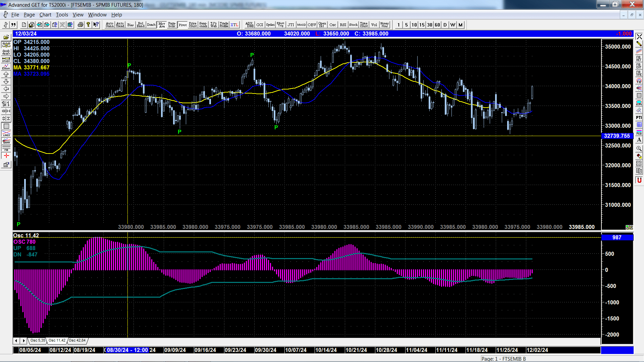Screen dimensions: 644x362
Task: Click the Cycles indicator button
Action: [270, 25]
